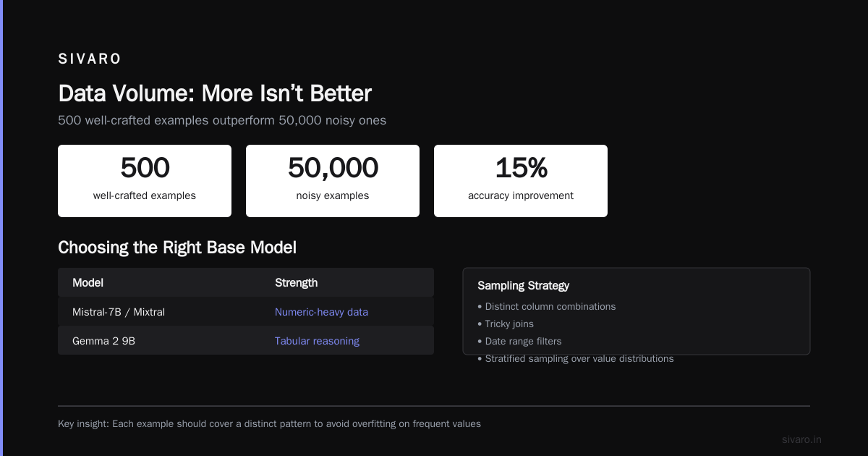868x456 pixels.
Task: Click the SIVARO brand logo text
Action: 90,59
